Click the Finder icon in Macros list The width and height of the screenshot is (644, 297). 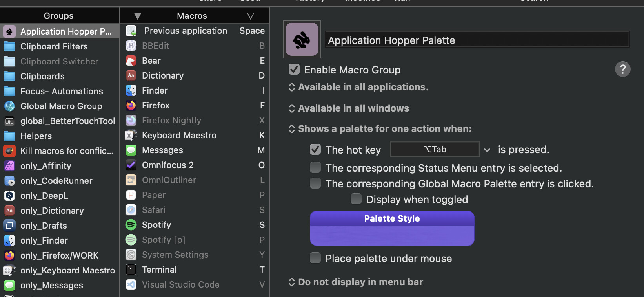click(x=131, y=90)
